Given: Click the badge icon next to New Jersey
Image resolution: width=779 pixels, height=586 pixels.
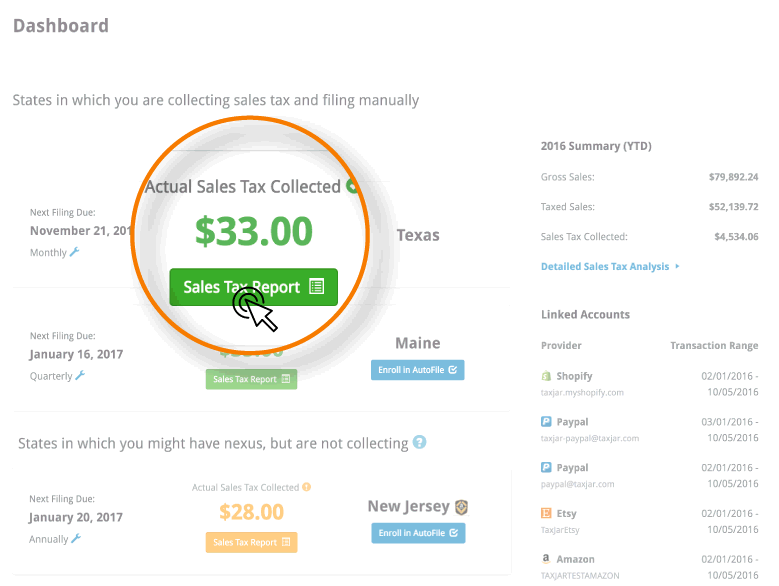Looking at the screenshot, I should (461, 507).
